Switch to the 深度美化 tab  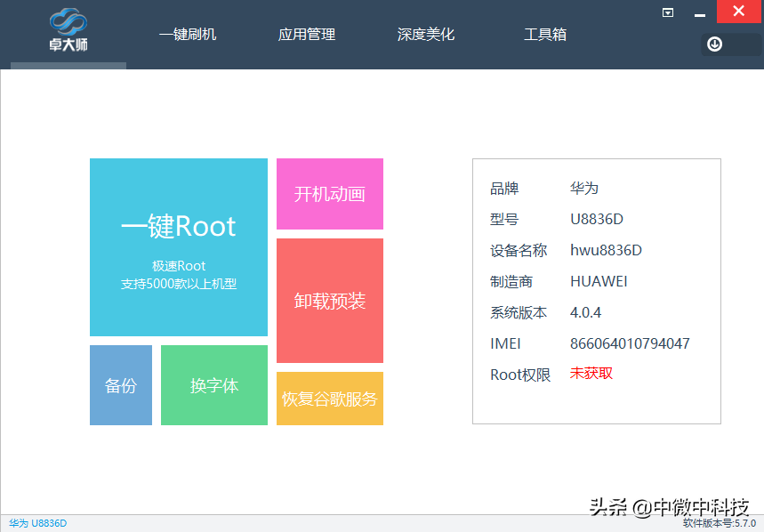coord(425,34)
